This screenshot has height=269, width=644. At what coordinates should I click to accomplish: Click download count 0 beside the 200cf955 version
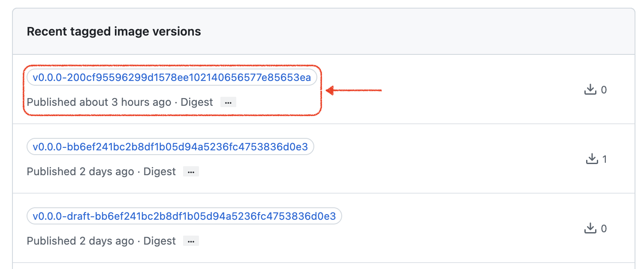(604, 90)
